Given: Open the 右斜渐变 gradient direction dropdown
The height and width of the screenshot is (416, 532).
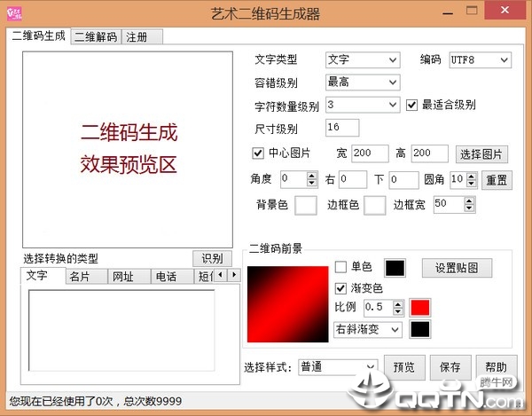Looking at the screenshot, I should [x=368, y=329].
